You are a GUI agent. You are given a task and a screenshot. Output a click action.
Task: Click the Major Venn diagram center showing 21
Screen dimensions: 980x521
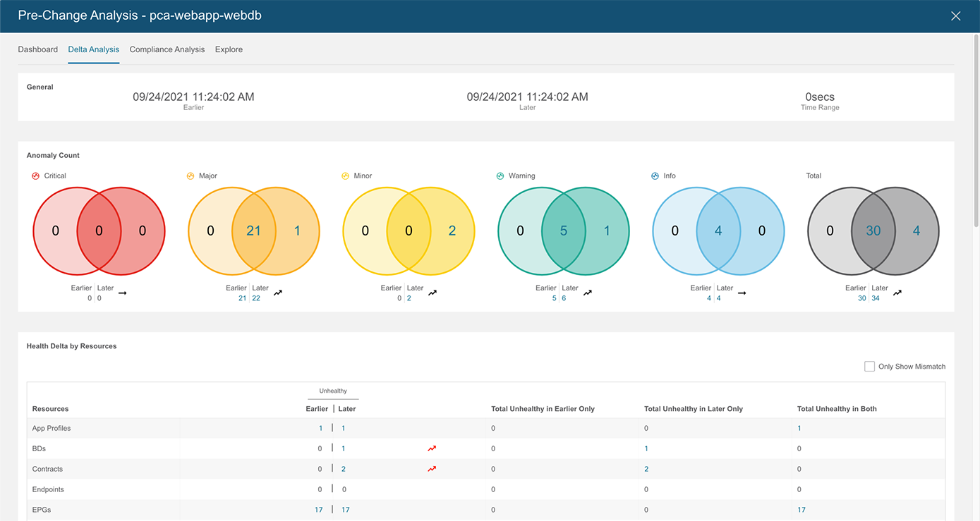point(253,231)
